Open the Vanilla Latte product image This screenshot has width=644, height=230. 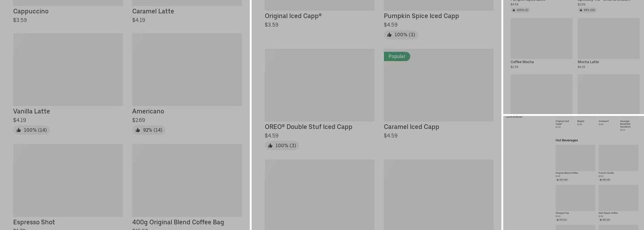(x=68, y=69)
